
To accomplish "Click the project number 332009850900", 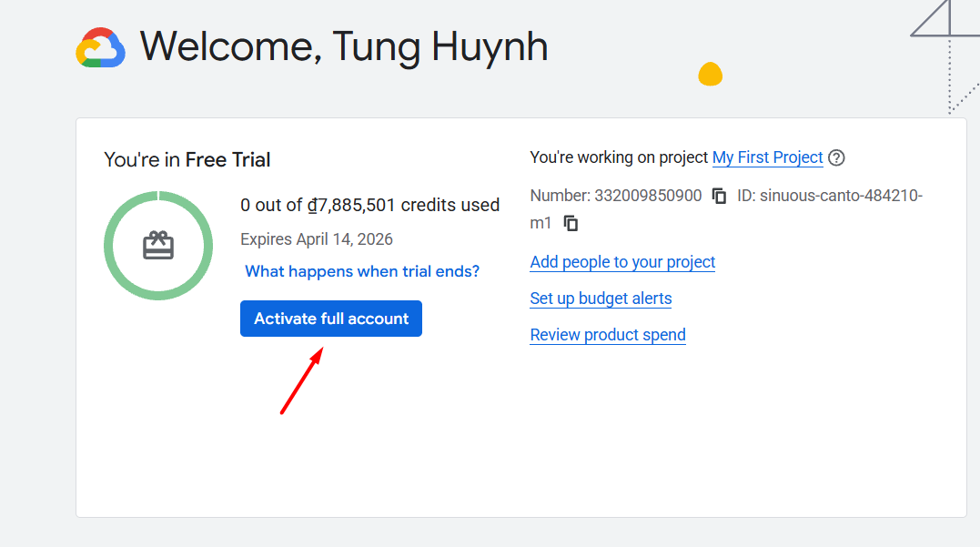I will (647, 196).
